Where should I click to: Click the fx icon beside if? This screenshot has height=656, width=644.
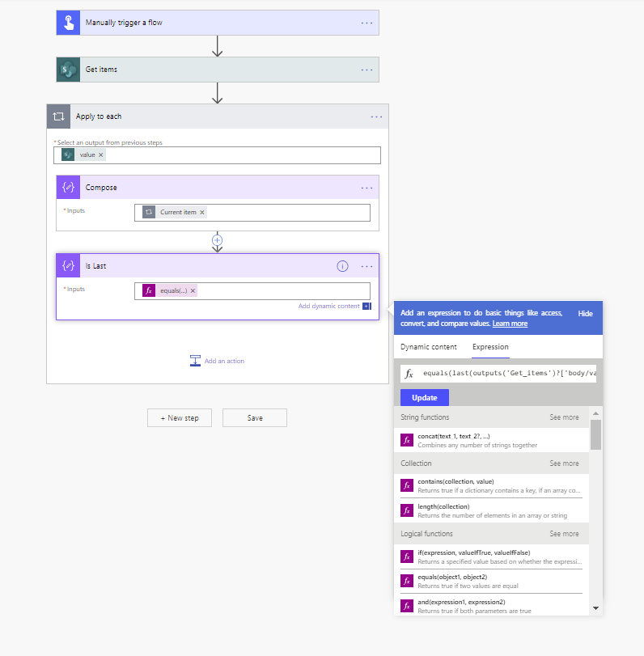coord(407,557)
